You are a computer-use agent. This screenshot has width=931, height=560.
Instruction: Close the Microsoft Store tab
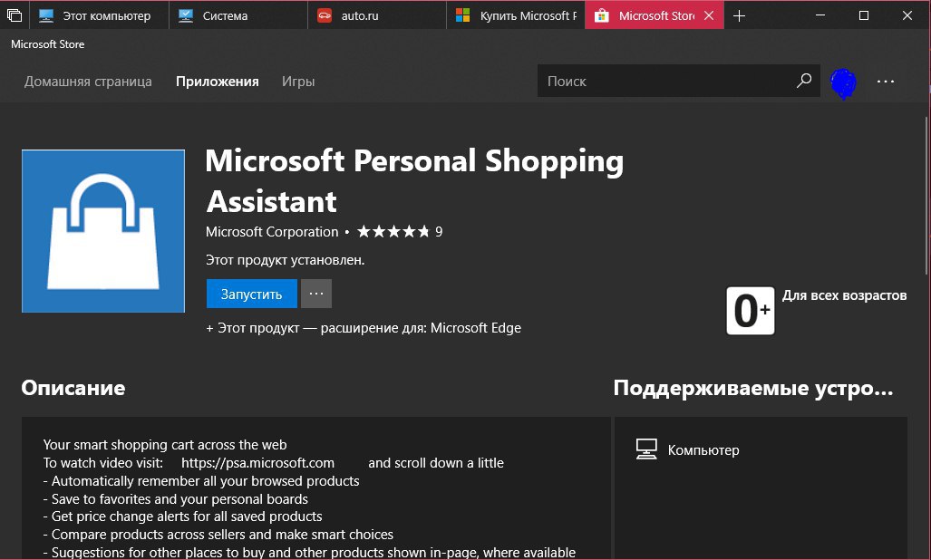tap(709, 16)
